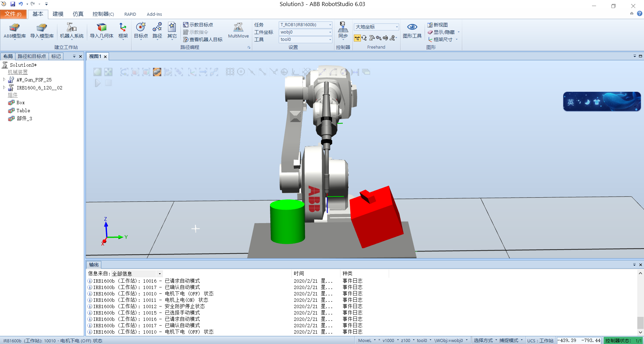Screen dimensions: 644x344
Task: Switch to the 基本 ribbon tab
Action: pyautogui.click(x=38, y=14)
